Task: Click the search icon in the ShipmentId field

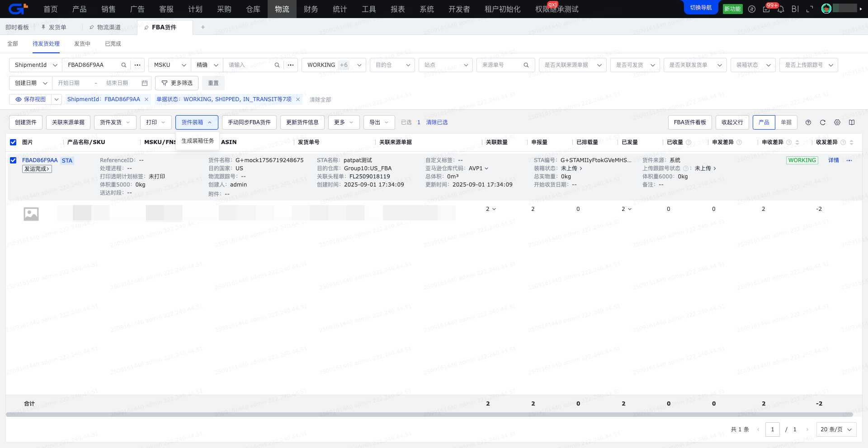Action: [x=123, y=65]
